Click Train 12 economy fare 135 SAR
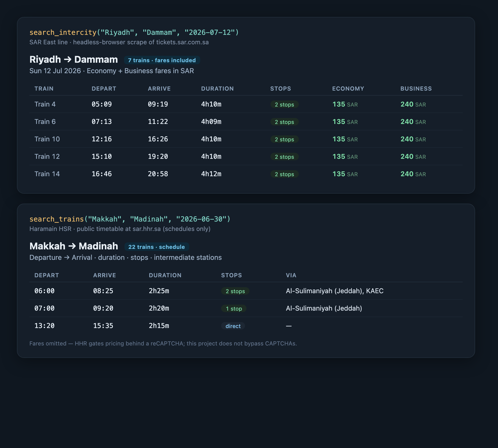 tap(345, 157)
